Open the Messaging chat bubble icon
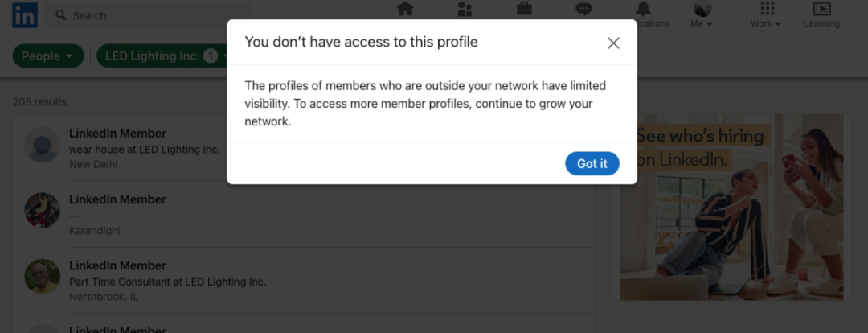The width and height of the screenshot is (868, 333). click(x=583, y=10)
